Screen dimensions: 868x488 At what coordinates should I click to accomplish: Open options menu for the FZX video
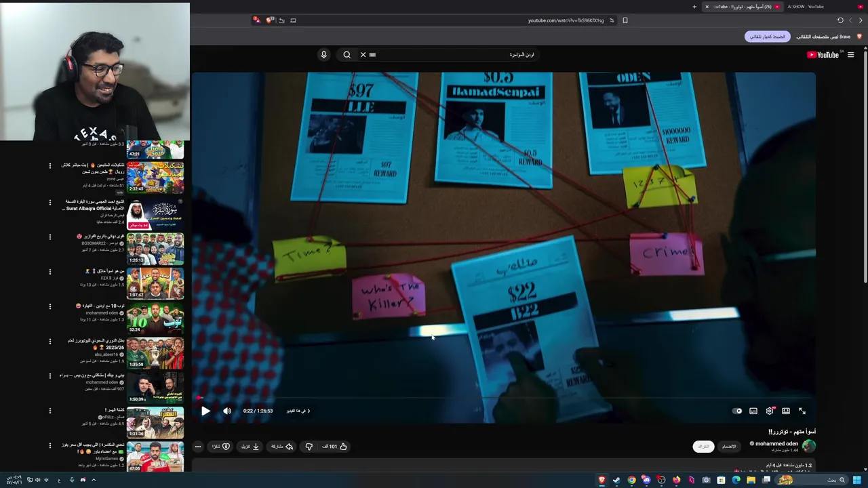[50, 272]
